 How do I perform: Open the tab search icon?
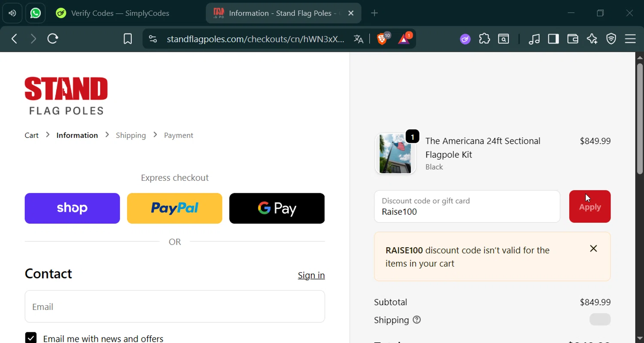504,39
